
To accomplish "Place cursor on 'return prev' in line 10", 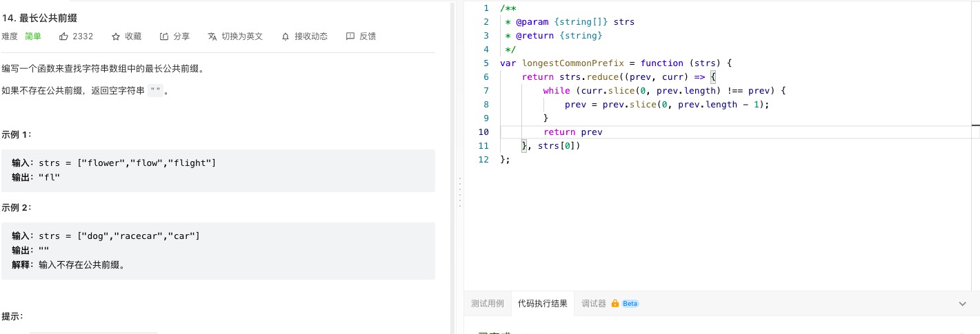I will pos(573,132).
